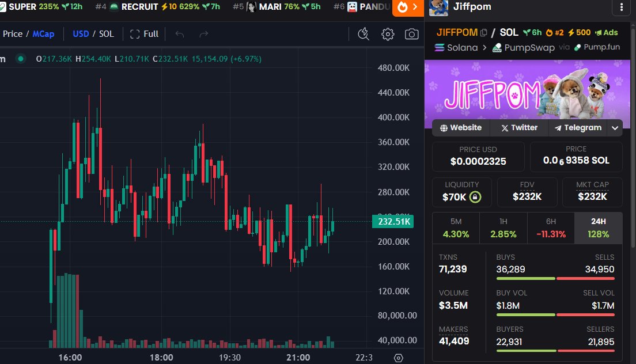Open the three-dot menu beside Jiffpom
This screenshot has height=364, width=636.
(622, 7)
